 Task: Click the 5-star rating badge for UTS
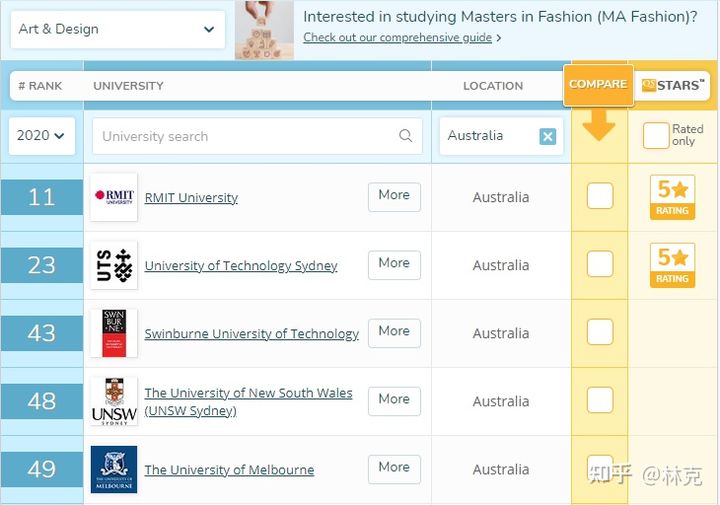672,265
